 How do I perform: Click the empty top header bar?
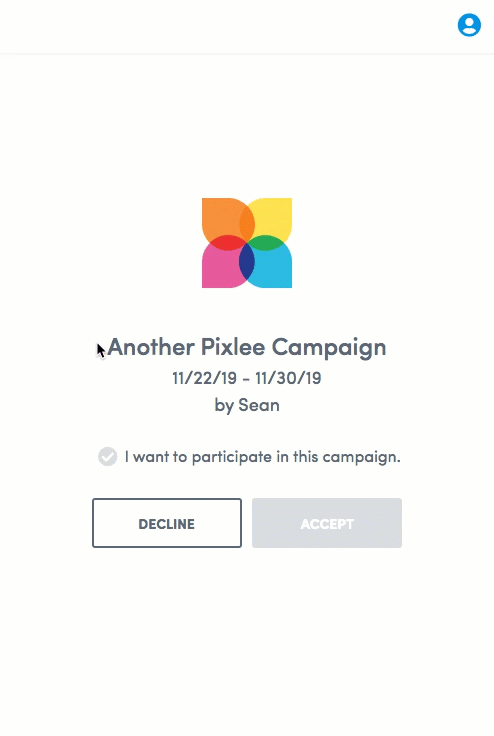coord(225,26)
